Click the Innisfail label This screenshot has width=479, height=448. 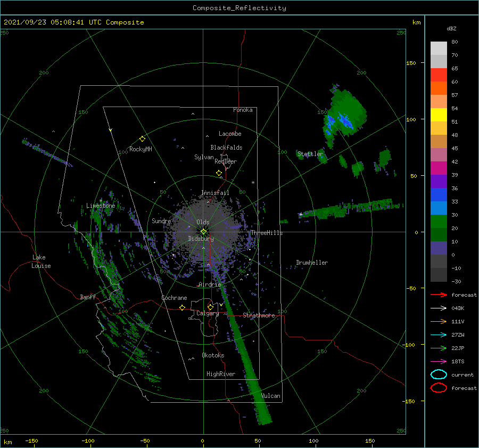pyautogui.click(x=215, y=193)
